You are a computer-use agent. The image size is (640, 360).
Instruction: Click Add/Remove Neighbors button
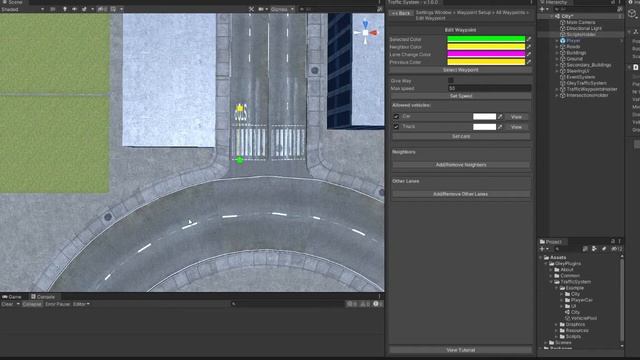[461, 165]
